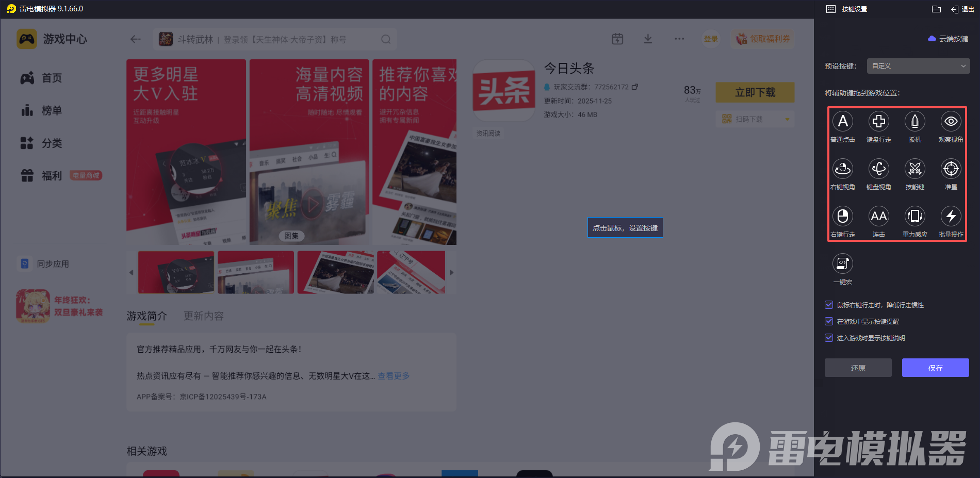Screen dimensions: 980x478
Task: Choose the 右键行走 mouse icon
Action: click(x=843, y=216)
